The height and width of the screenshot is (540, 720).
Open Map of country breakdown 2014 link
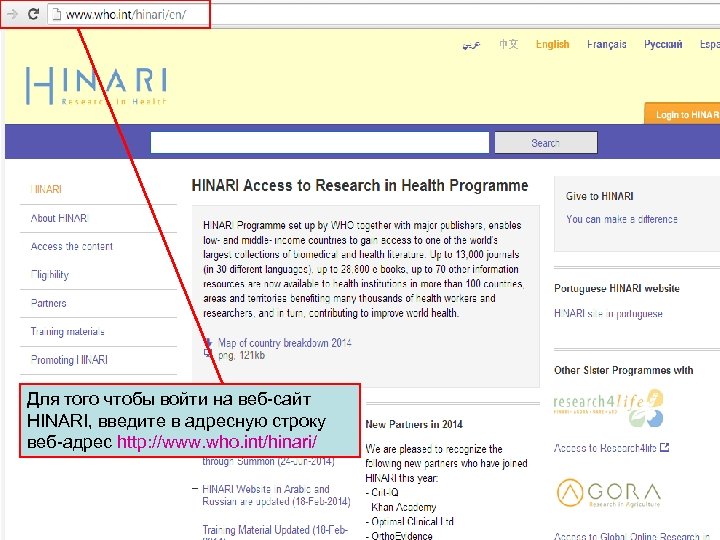coord(285,343)
